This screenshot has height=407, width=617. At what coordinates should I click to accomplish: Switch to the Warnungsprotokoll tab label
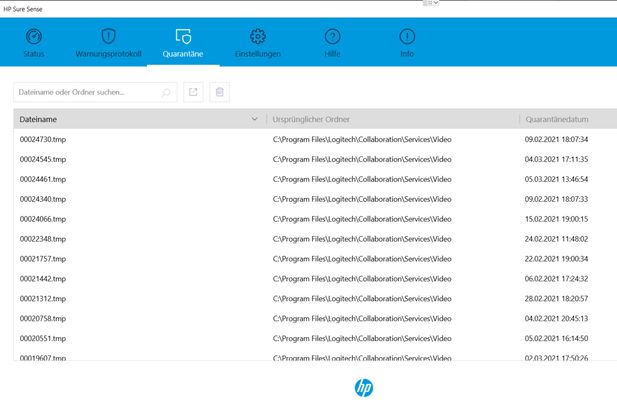(x=108, y=54)
